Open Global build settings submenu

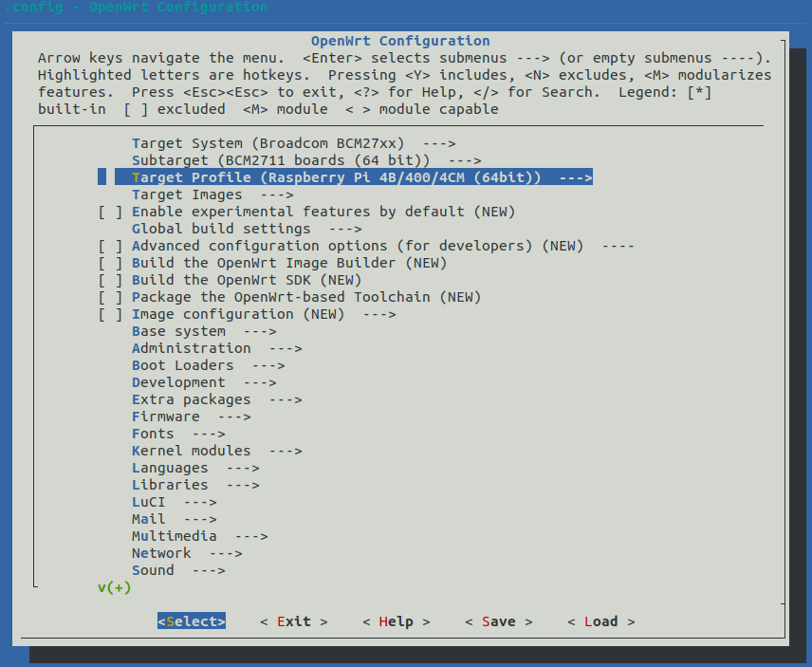247,229
